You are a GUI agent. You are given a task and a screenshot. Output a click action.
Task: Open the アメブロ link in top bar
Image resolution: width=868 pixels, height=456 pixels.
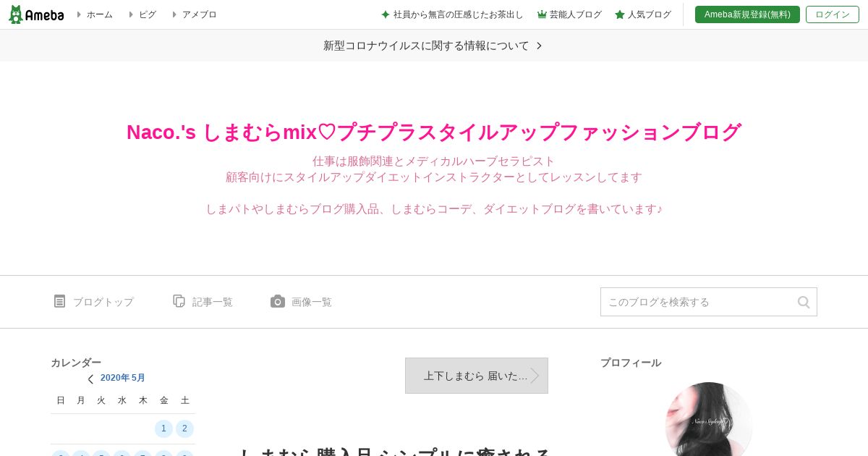tap(199, 14)
